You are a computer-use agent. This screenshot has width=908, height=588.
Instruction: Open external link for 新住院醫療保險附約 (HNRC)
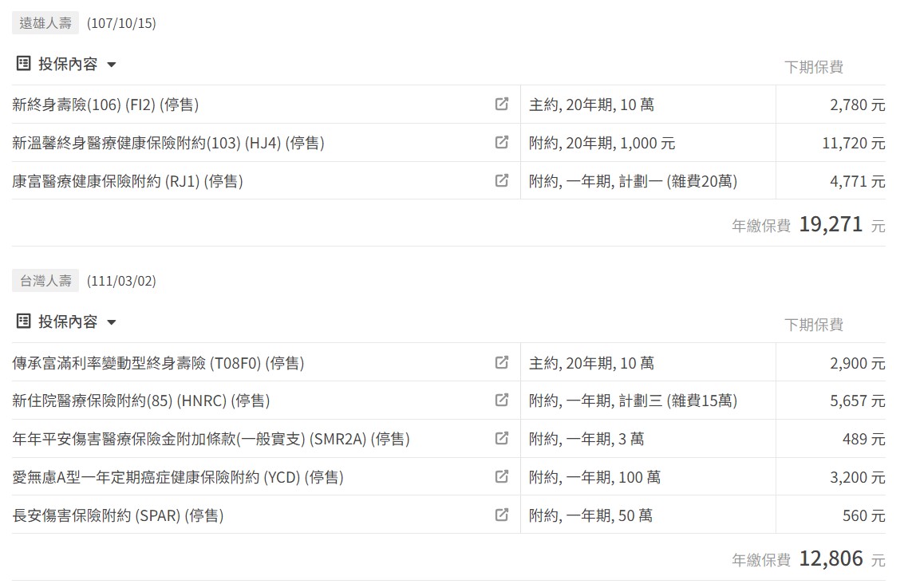point(502,401)
